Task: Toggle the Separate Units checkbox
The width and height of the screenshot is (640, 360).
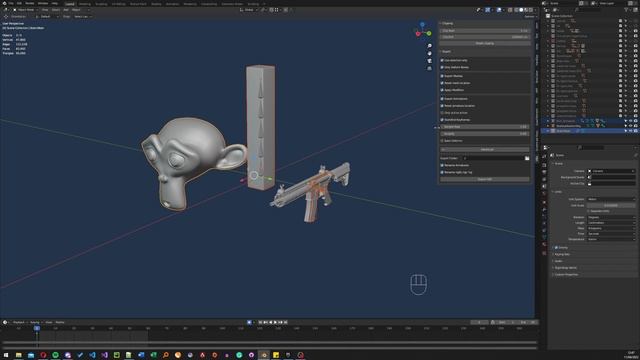Action: (x=589, y=211)
